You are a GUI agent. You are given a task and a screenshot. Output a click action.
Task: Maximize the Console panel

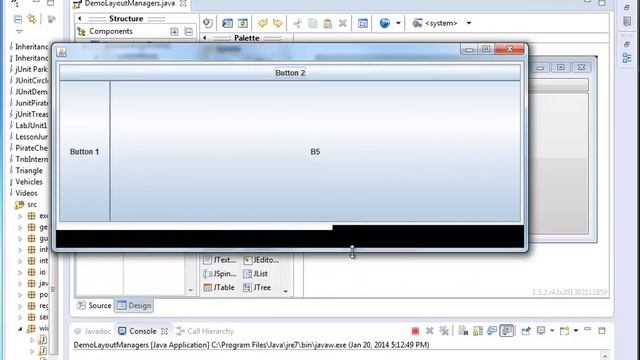tap(602, 330)
